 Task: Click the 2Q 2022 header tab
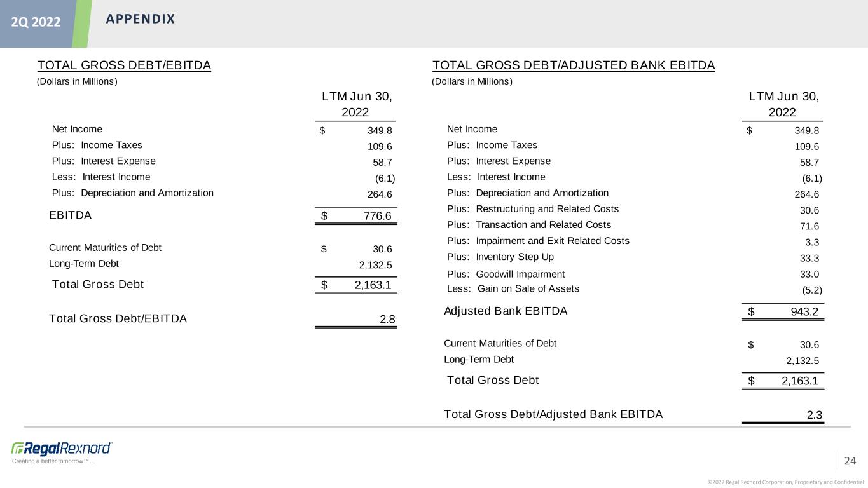36,22
